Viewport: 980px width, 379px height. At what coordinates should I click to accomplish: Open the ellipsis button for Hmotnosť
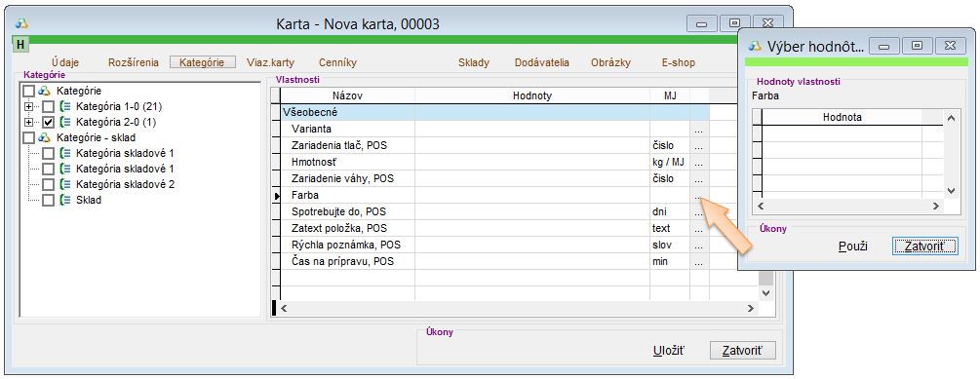[x=699, y=163]
